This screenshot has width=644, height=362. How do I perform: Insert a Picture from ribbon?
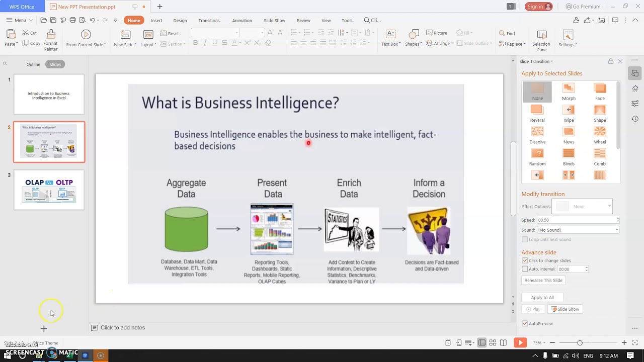click(x=436, y=33)
